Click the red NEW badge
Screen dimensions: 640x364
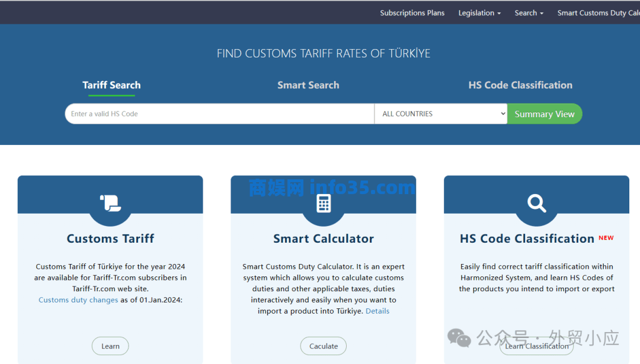coord(606,238)
